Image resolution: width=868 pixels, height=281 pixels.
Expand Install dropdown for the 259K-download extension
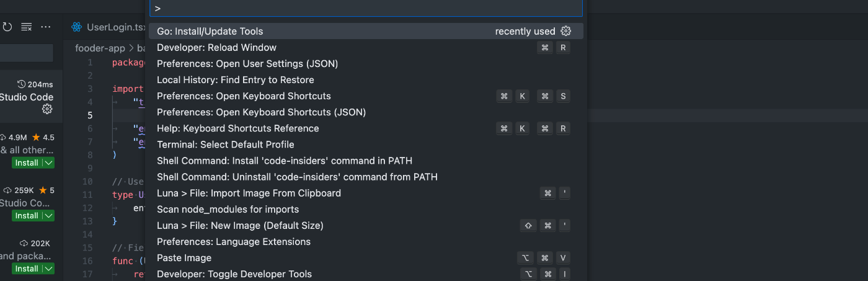pyautogui.click(x=48, y=215)
